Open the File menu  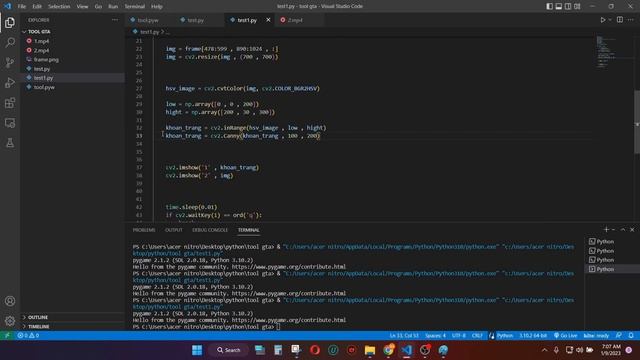point(22,6)
